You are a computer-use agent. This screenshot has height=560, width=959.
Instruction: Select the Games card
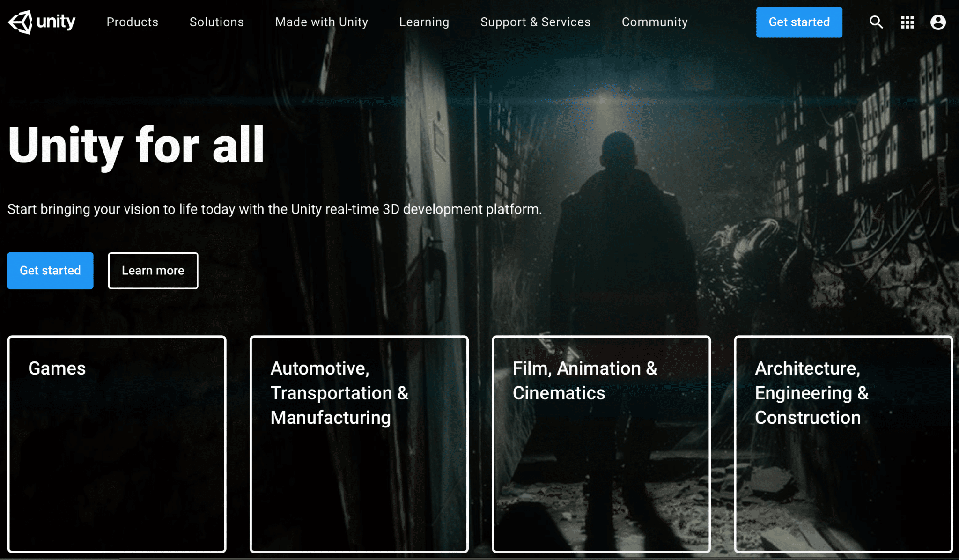pyautogui.click(x=117, y=444)
